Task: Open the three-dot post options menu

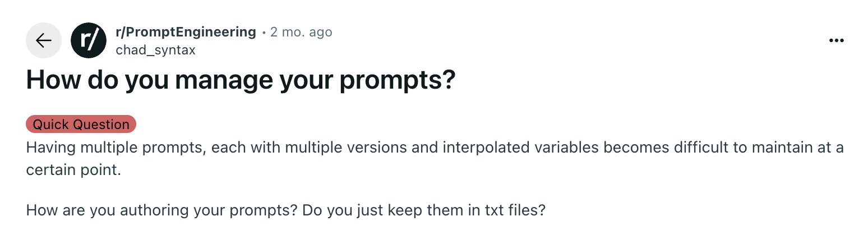Action: click(x=836, y=40)
